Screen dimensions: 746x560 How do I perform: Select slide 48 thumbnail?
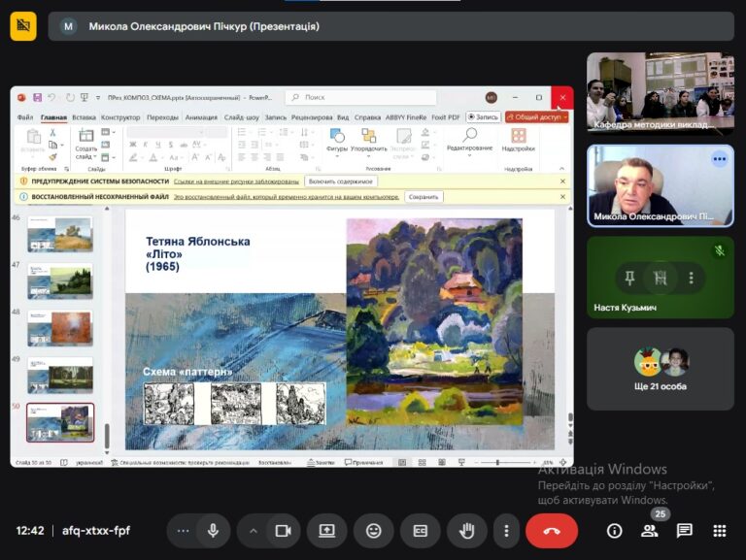60,328
